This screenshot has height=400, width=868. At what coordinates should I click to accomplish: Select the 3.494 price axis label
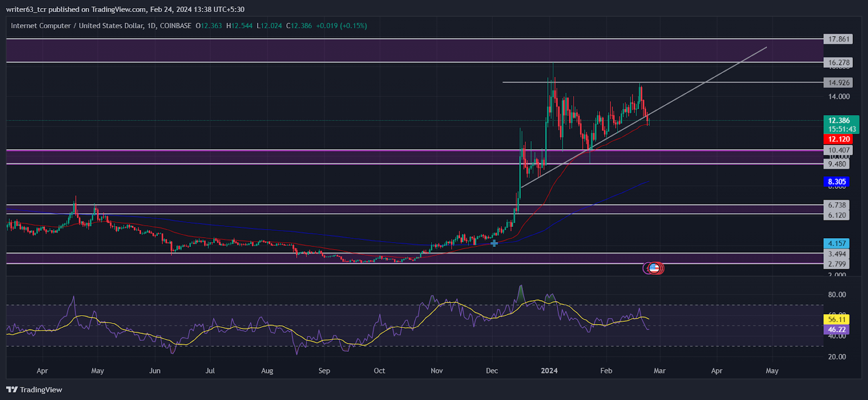tap(837, 254)
